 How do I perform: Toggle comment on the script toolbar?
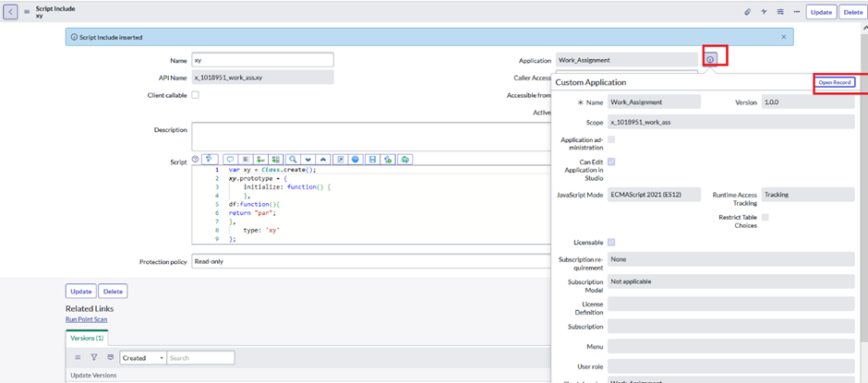click(x=230, y=160)
